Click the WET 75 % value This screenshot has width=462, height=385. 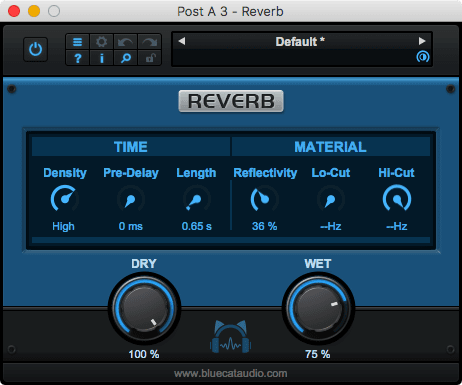click(x=318, y=354)
